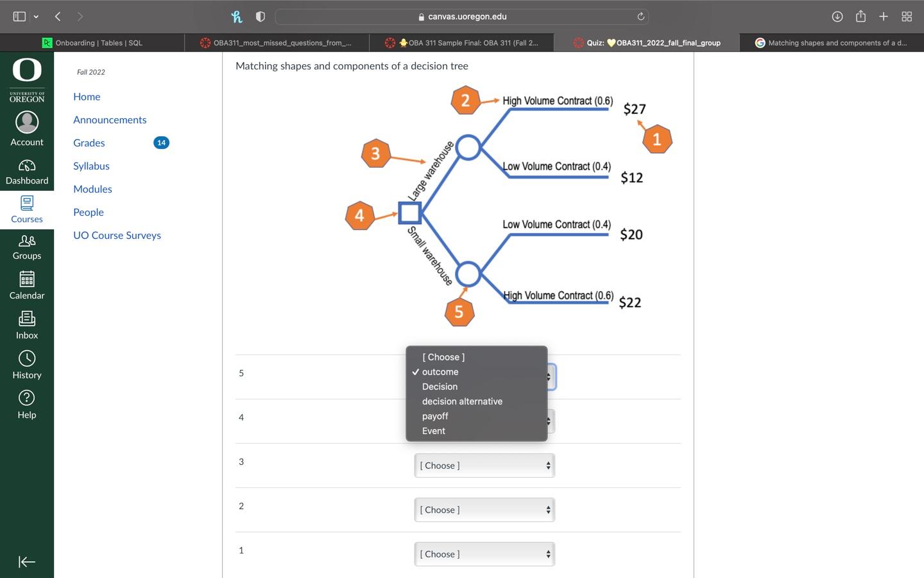The width and height of the screenshot is (924, 578).
Task: View recent activity via the History icon
Action: point(26,364)
